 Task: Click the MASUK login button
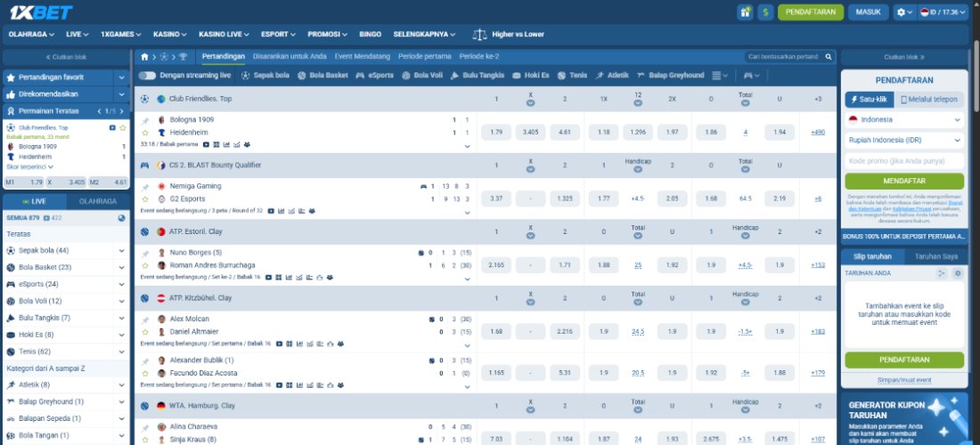pos(868,12)
